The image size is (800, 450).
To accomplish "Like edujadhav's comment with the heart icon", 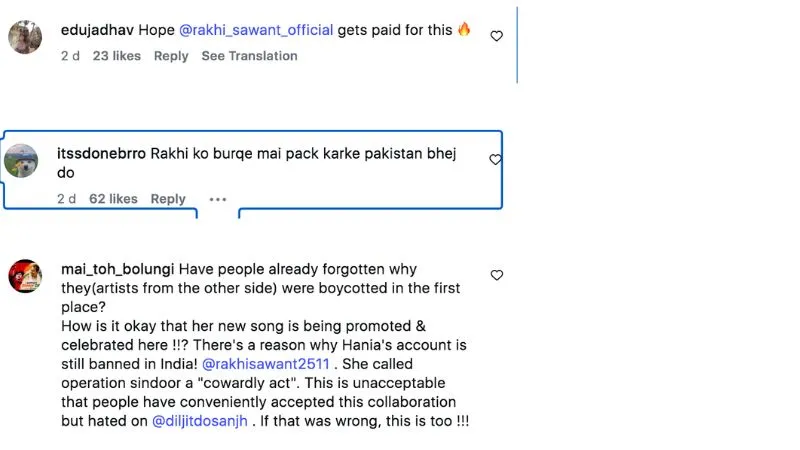I will click(496, 36).
